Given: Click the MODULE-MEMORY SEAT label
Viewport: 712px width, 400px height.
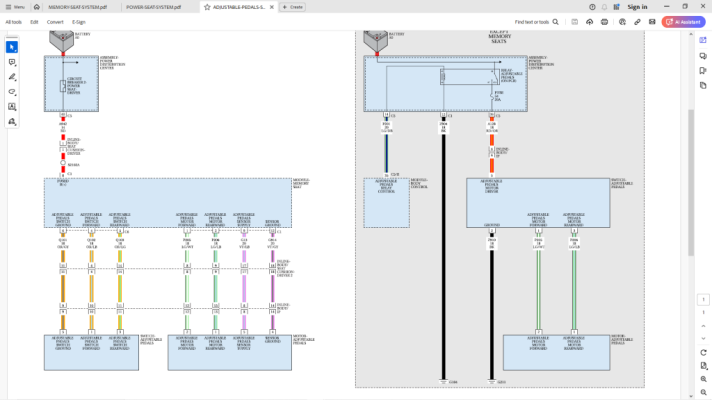Looking at the screenshot, I should coord(301,183).
